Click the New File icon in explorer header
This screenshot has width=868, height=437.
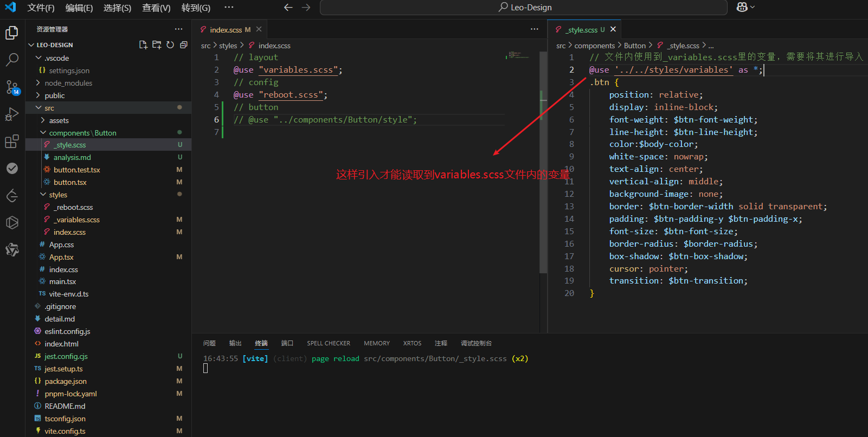143,45
